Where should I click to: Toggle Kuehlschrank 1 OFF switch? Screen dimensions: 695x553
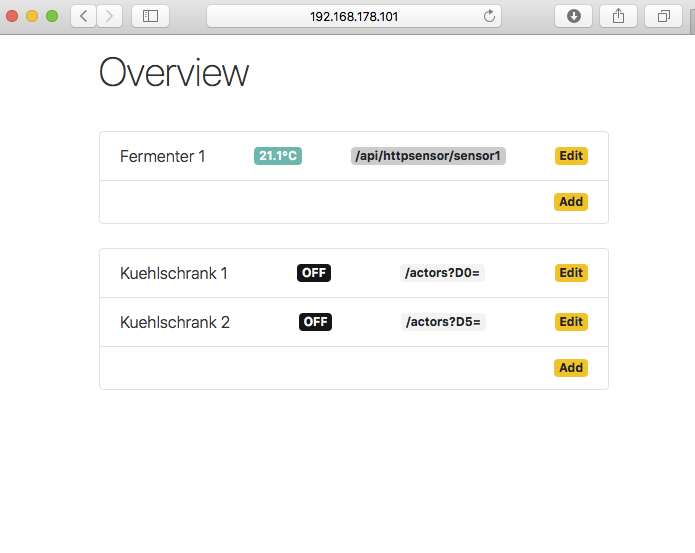[314, 273]
